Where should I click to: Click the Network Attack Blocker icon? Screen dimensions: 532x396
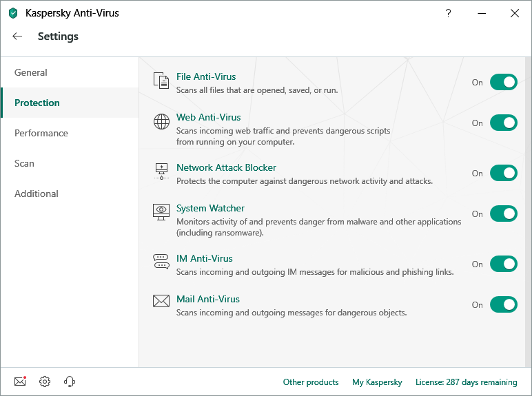point(161,171)
